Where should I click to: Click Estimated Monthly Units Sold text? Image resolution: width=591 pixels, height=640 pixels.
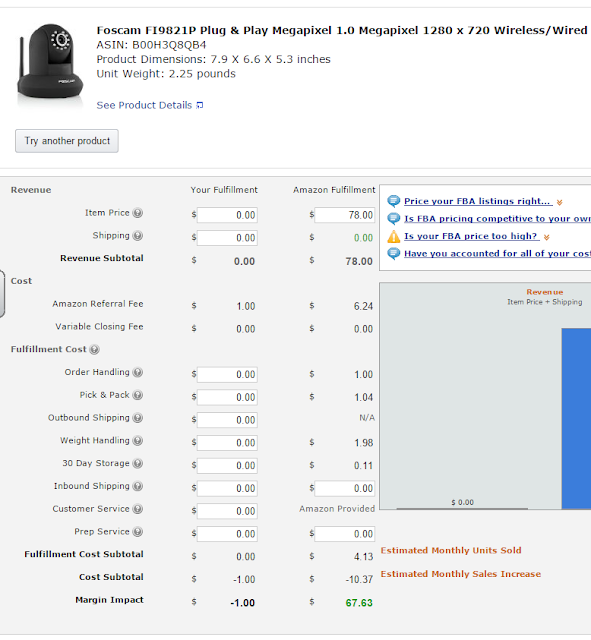pos(451,551)
